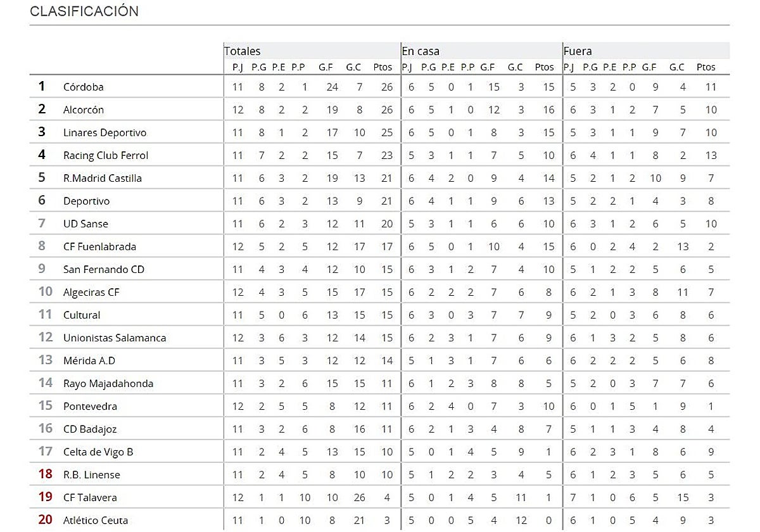Open the San Fernando CD row

pos(104,269)
